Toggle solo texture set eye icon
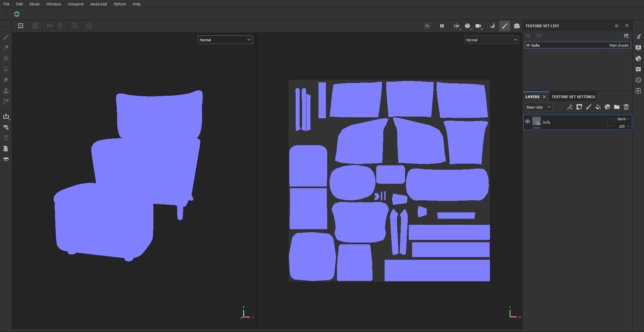This screenshot has width=644, height=332. point(539,36)
